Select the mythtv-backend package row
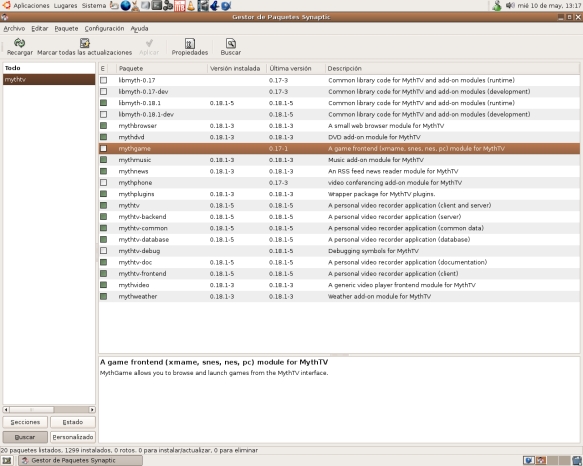Screen dimensions: 583x466 (x=339, y=217)
